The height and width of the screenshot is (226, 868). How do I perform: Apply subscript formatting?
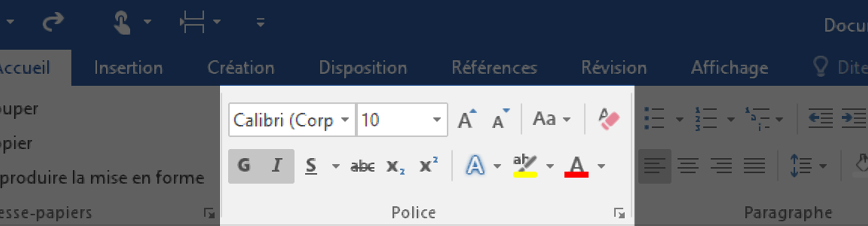pos(396,166)
